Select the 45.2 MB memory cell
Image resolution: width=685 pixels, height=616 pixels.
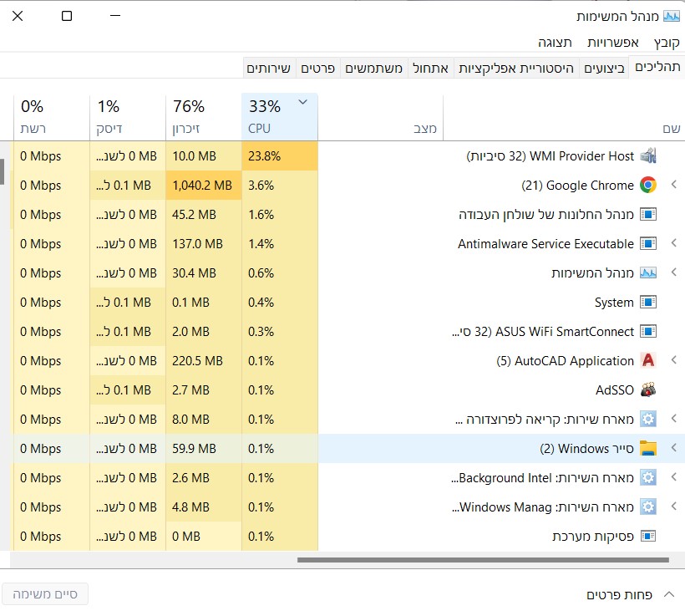[x=204, y=215]
